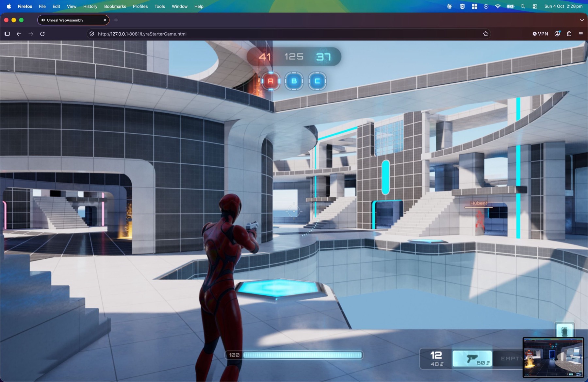Click the now playing menu bar icon
This screenshot has height=382, width=588.
coord(486,6)
